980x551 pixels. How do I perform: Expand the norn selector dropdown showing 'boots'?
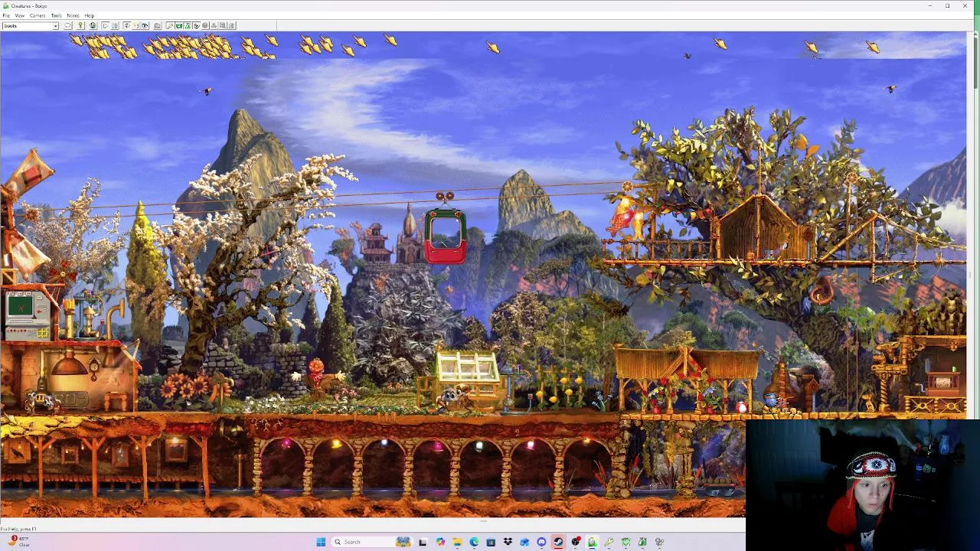pos(55,26)
